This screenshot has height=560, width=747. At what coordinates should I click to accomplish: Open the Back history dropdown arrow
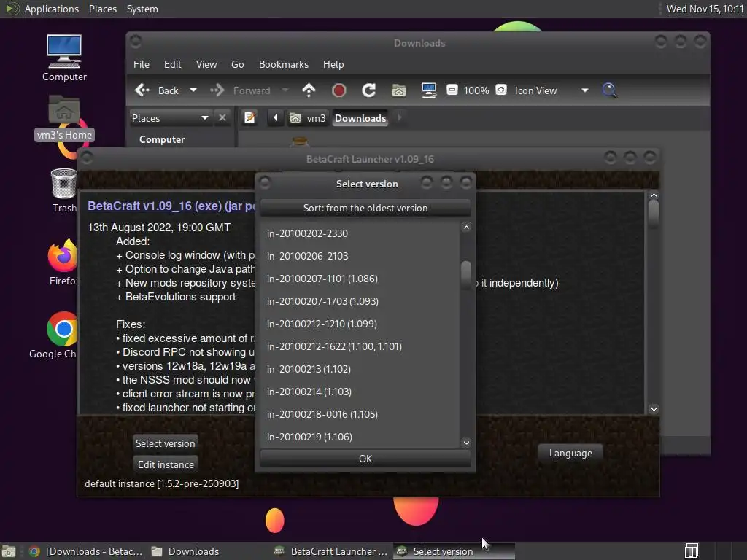(193, 90)
